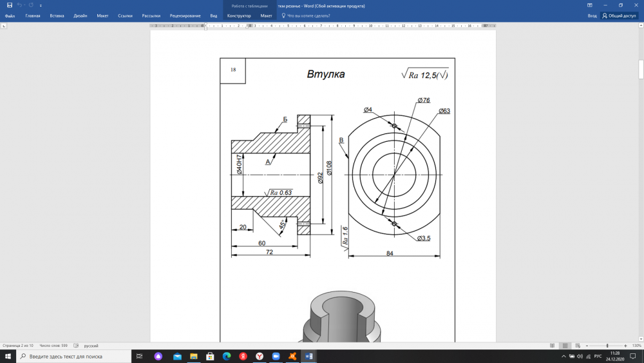Click the zoom in plus button
Screen dimensions: 644x363
tap(625, 346)
